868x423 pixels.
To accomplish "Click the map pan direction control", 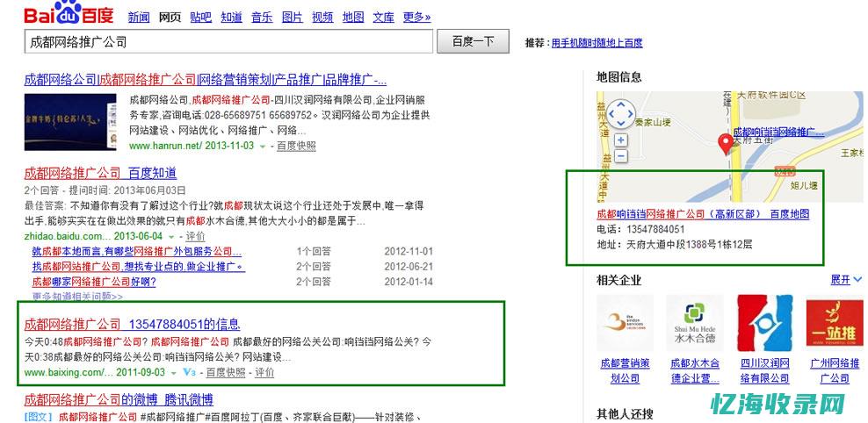I will (x=620, y=113).
